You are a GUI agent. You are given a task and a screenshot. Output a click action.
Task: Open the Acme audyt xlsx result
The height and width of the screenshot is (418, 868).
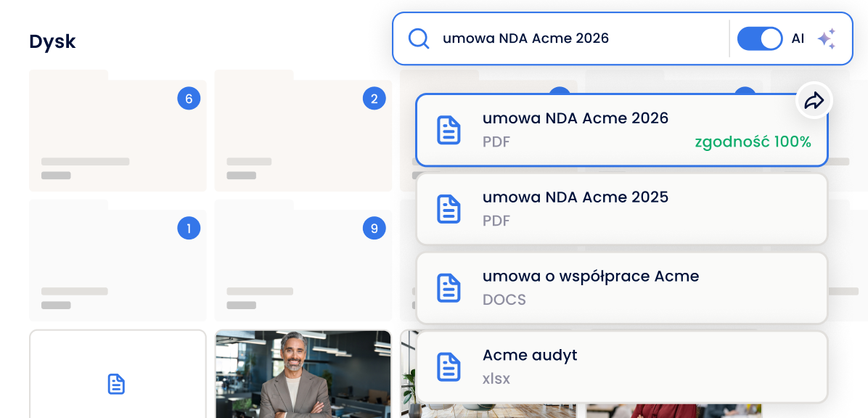pos(622,366)
